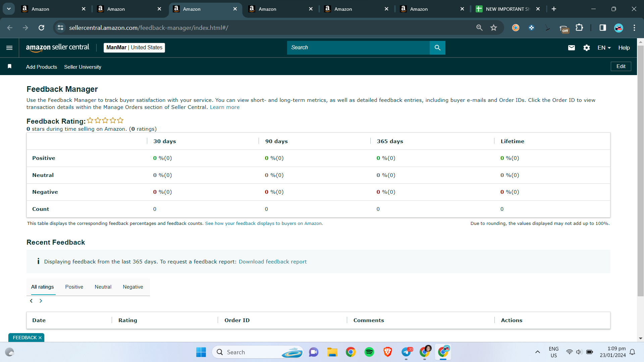
Task: Click the bookmark flag icon
Action: (10, 66)
